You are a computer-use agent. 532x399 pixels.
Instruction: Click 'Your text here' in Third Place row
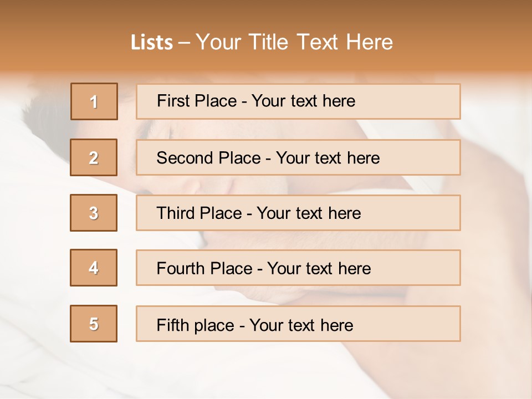(309, 213)
